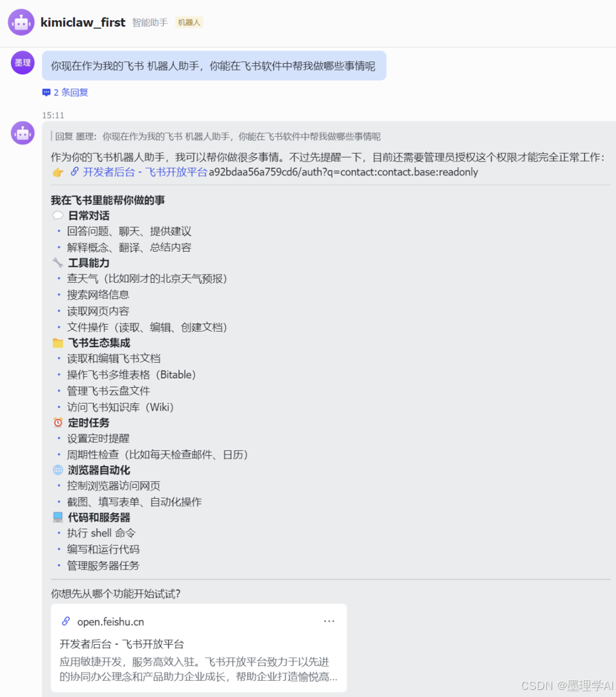Click the heading 我在飞书里能帮你做的事
This screenshot has height=697, width=616.
(108, 200)
